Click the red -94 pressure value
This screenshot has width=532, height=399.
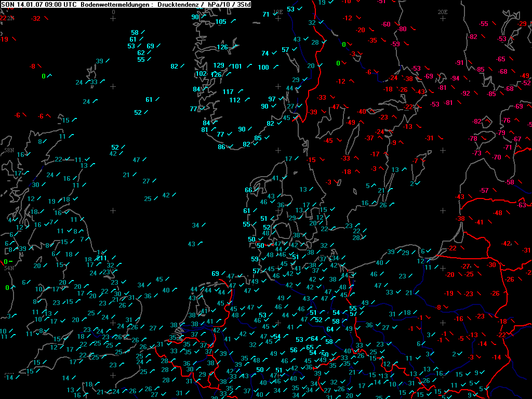[455, 78]
